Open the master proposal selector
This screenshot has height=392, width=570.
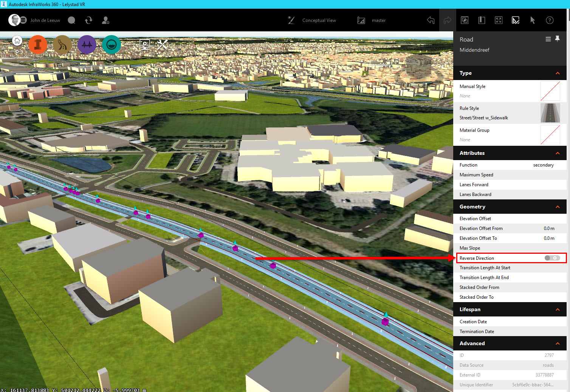[x=378, y=20]
